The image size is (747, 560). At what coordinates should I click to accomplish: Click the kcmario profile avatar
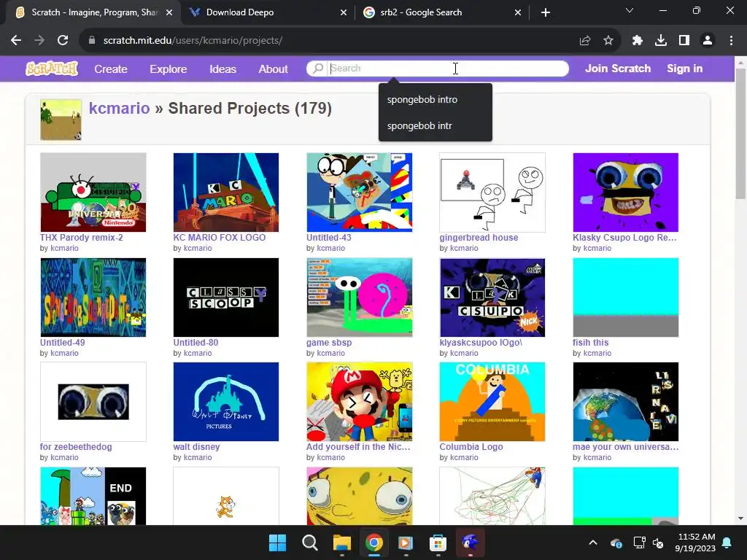(x=61, y=120)
